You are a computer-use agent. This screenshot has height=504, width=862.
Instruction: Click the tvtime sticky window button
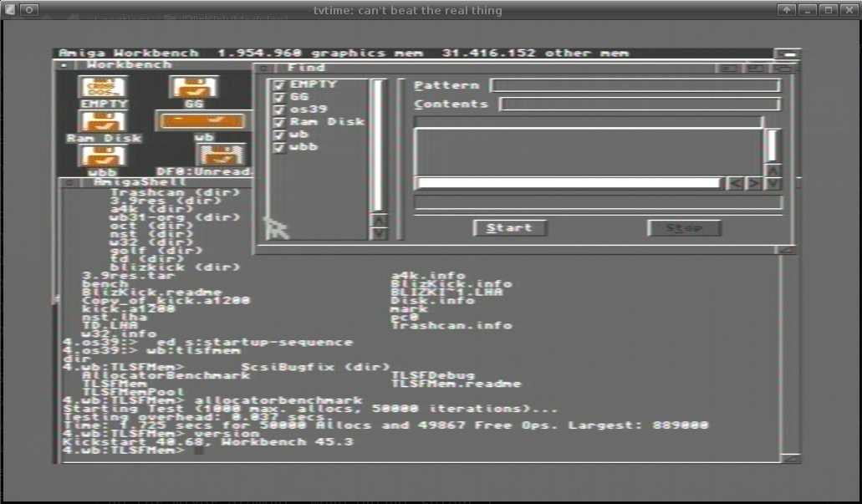click(29, 9)
